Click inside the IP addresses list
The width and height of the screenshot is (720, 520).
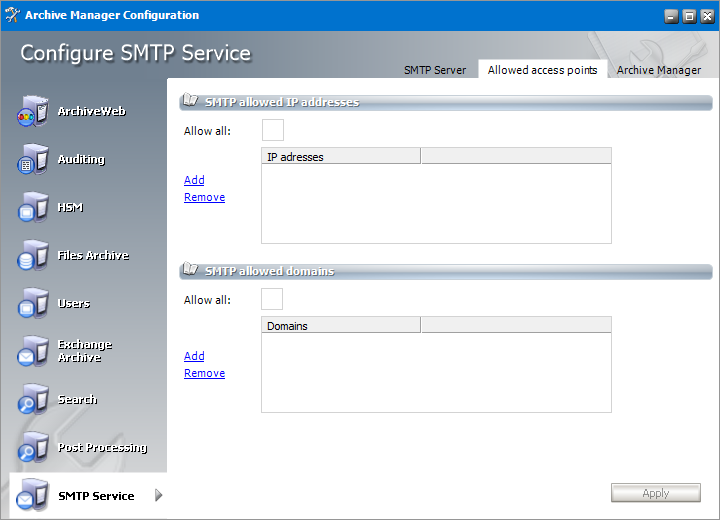click(x=436, y=203)
